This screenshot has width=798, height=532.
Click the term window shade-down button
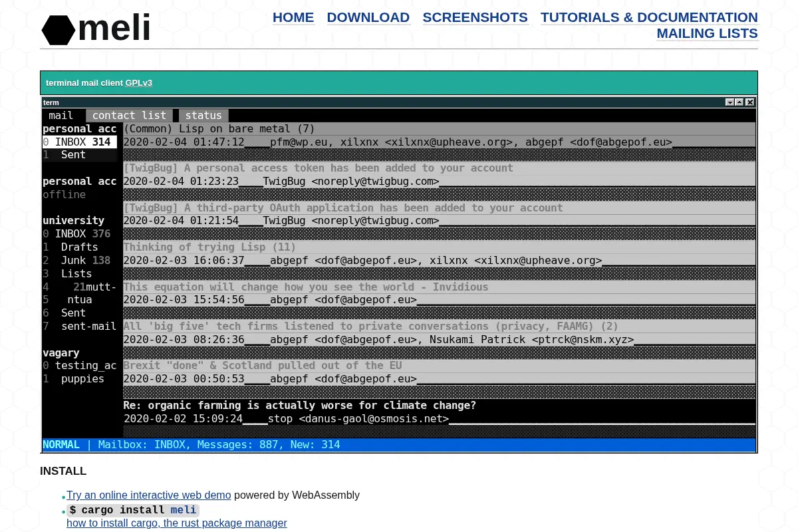tap(730, 102)
